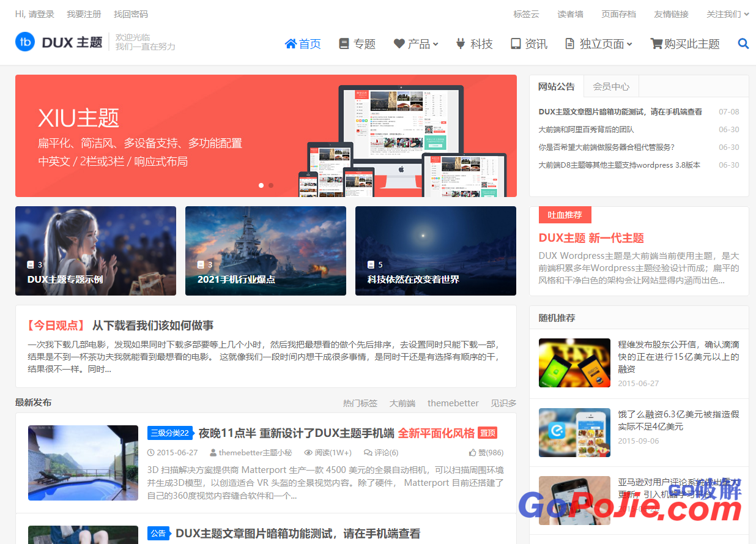Click the DUX主题 新一代主题 heading
Viewport: 756px width, 544px height.
[591, 238]
